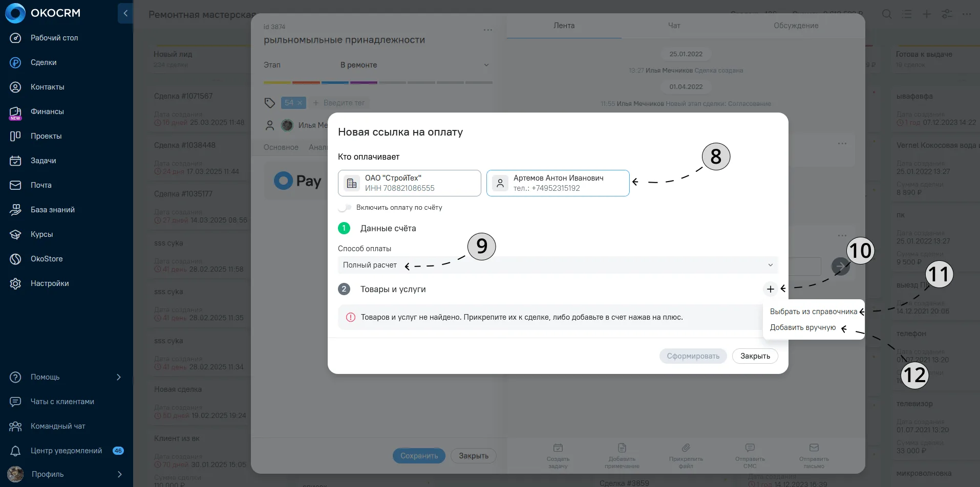The width and height of the screenshot is (980, 487).
Task: Open the Основное tab in deal card
Action: [x=281, y=147]
